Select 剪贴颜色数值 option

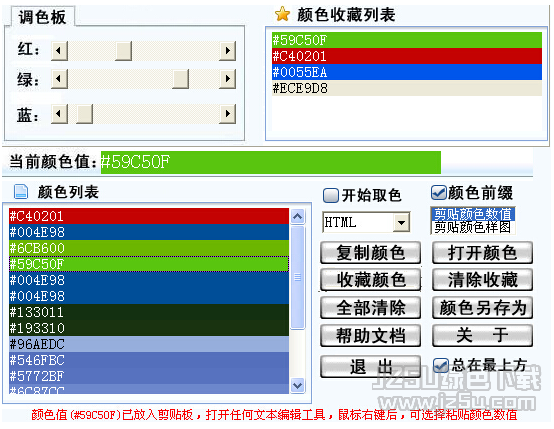click(x=473, y=214)
